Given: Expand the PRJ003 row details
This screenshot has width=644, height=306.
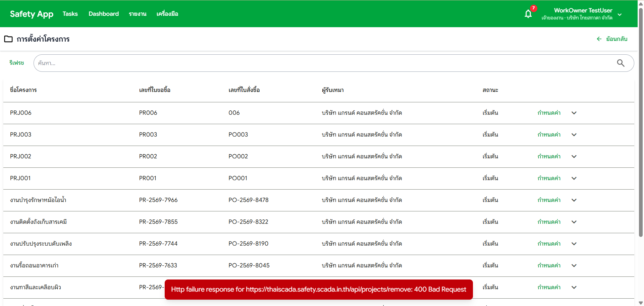Looking at the screenshot, I should point(574,135).
